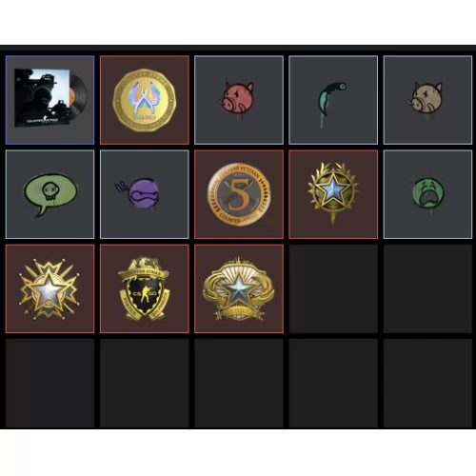Click the purple ninja head graffiti
This screenshot has width=476, height=476.
pyautogui.click(x=145, y=194)
